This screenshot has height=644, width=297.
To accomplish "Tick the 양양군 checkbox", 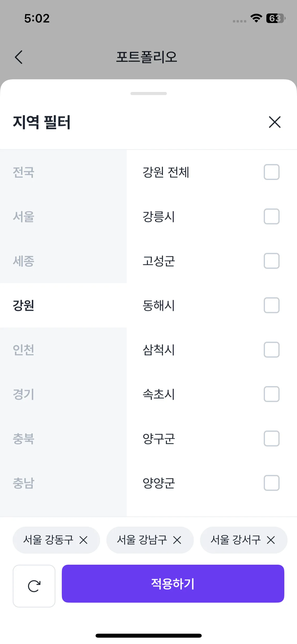I will tap(271, 483).
